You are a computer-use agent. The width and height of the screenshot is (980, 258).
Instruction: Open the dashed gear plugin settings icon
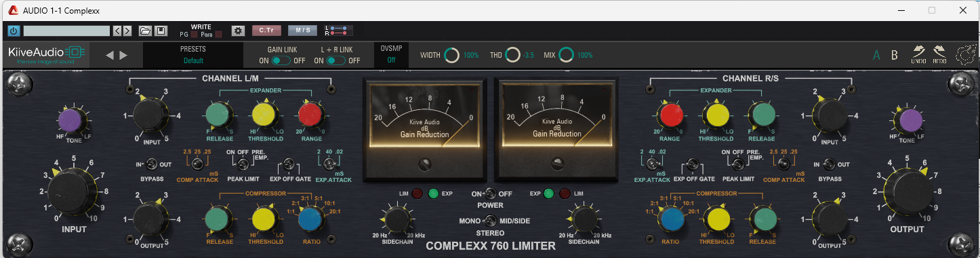[x=964, y=54]
